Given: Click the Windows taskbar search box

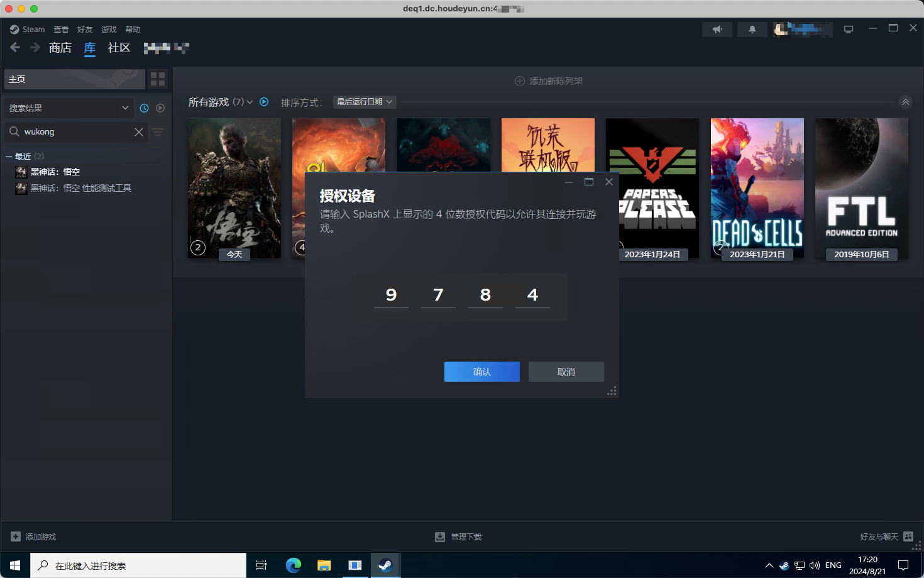Looking at the screenshot, I should pos(138,565).
